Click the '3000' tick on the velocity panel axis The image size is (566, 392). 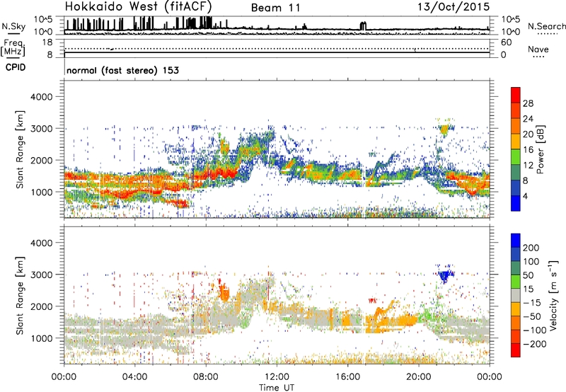tap(42, 275)
